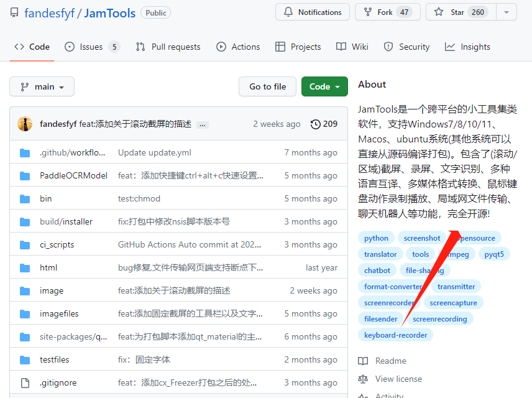The height and width of the screenshot is (398, 532).
Task: Click the 260 star count
Action: click(478, 12)
